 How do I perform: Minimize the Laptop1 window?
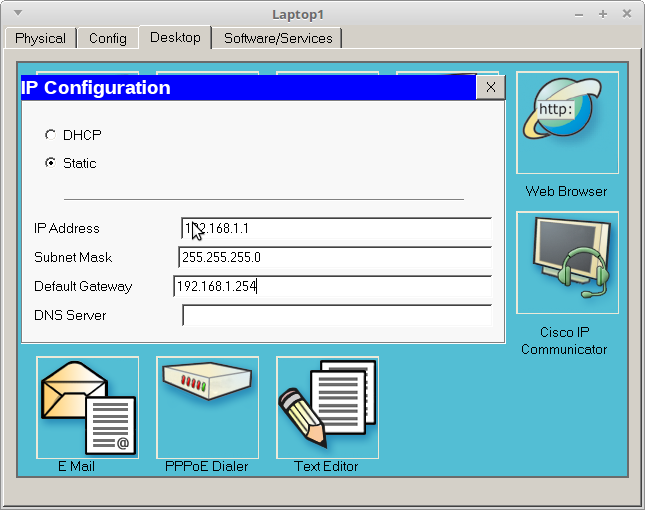pyautogui.click(x=579, y=15)
